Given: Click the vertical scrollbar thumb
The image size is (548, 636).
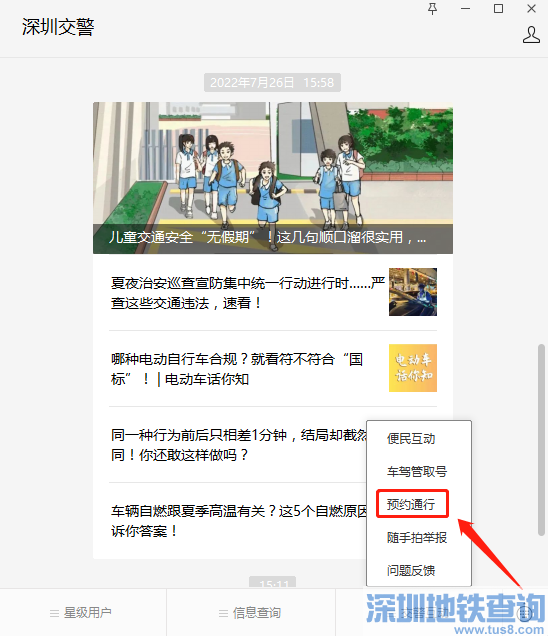Looking at the screenshot, I should tap(541, 440).
